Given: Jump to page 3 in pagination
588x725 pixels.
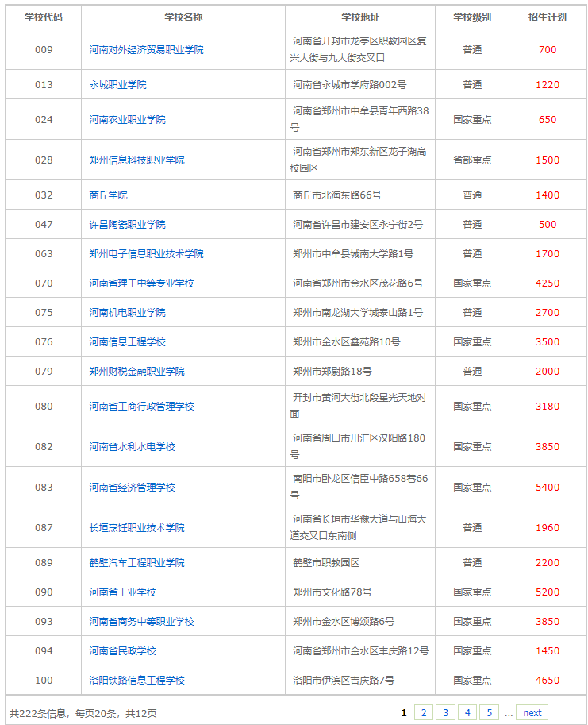Looking at the screenshot, I should click(446, 712).
